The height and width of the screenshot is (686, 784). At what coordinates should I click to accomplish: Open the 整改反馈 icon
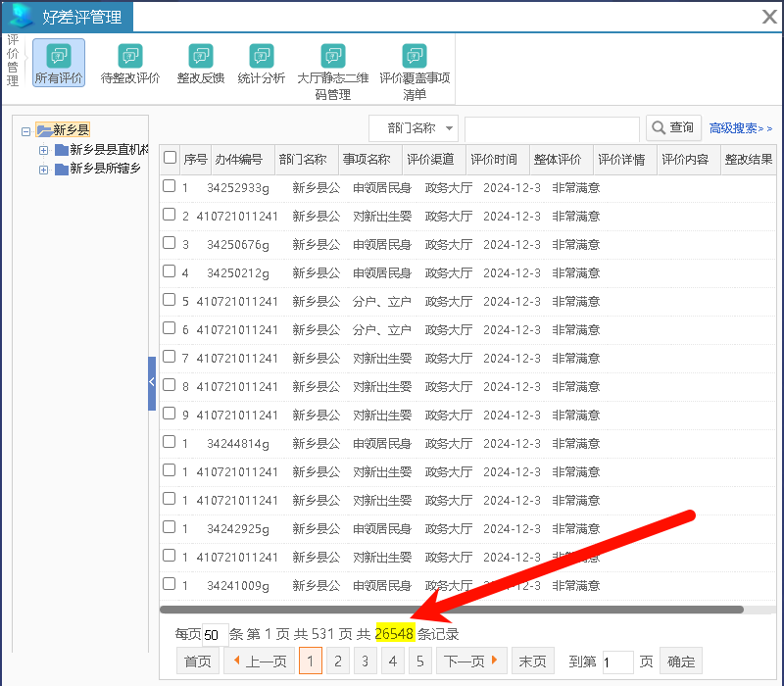click(201, 63)
